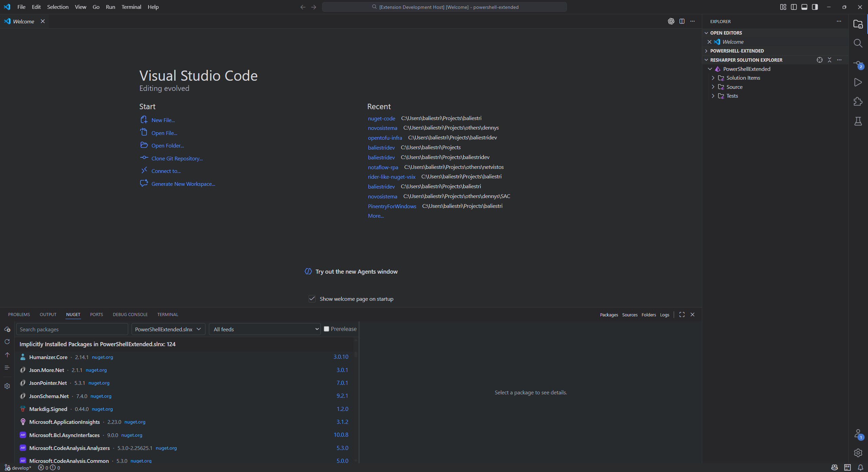Image resolution: width=868 pixels, height=472 pixels.
Task: Click the ChatGPT icon in editor toolbar
Action: [x=671, y=21]
